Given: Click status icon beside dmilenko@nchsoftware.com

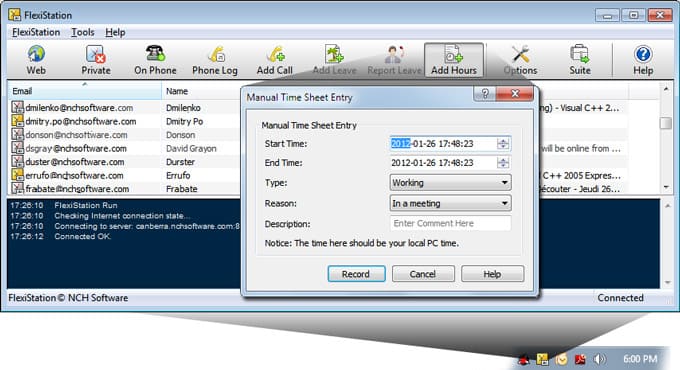Looking at the screenshot, I should click(17, 107).
